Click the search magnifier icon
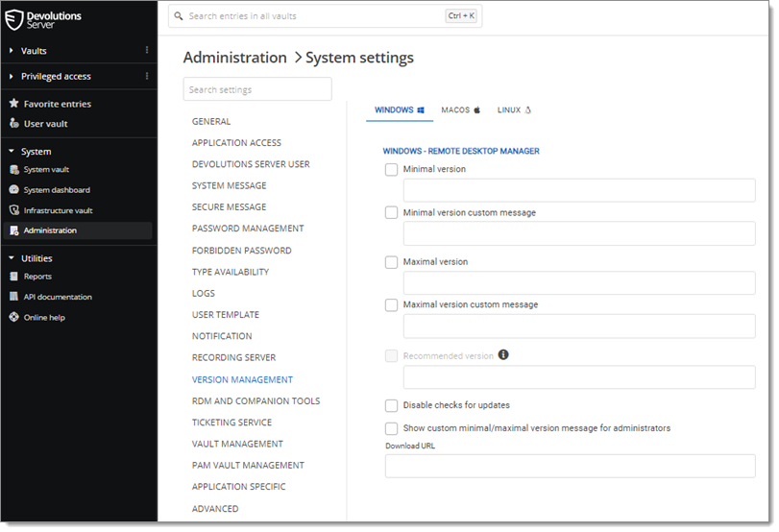Viewport: 779px width, 532px height. coord(179,16)
